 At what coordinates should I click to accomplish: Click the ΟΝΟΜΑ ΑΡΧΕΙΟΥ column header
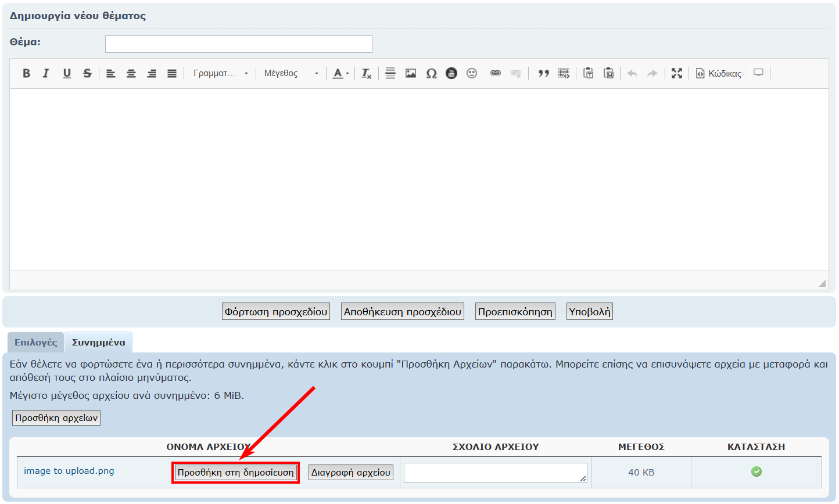tap(208, 447)
